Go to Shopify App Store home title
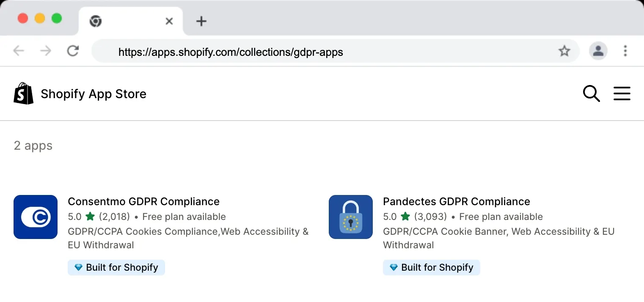The height and width of the screenshot is (302, 644). pyautogui.click(x=94, y=94)
